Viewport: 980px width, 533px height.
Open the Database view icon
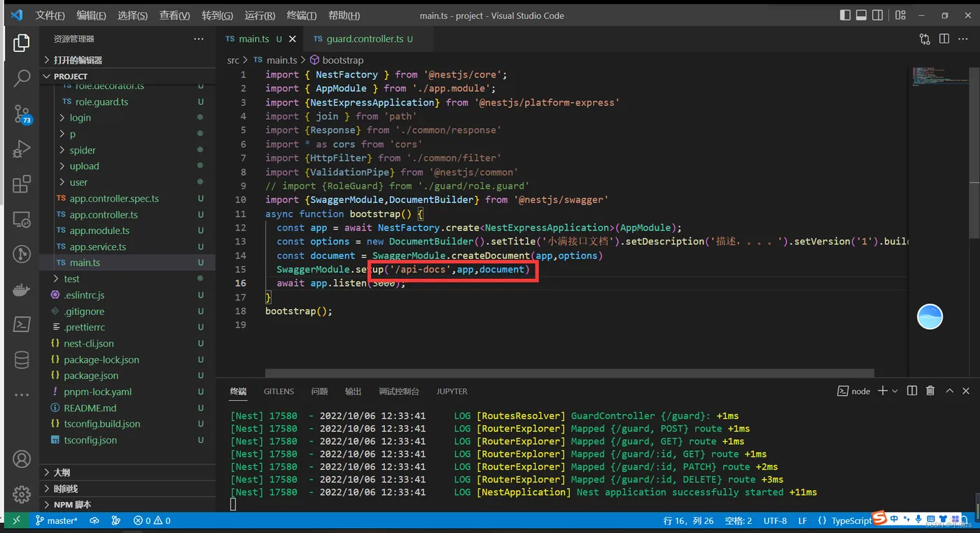coord(22,360)
